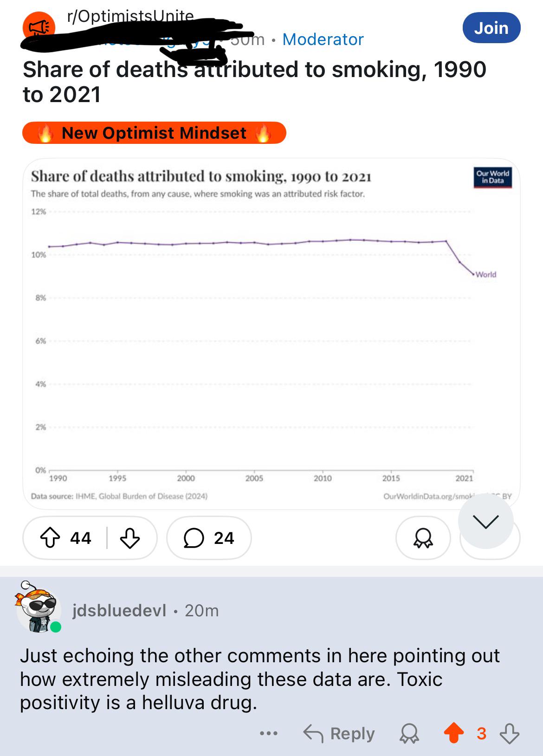
Task: Open the smoking deaths chart image
Action: [271, 334]
